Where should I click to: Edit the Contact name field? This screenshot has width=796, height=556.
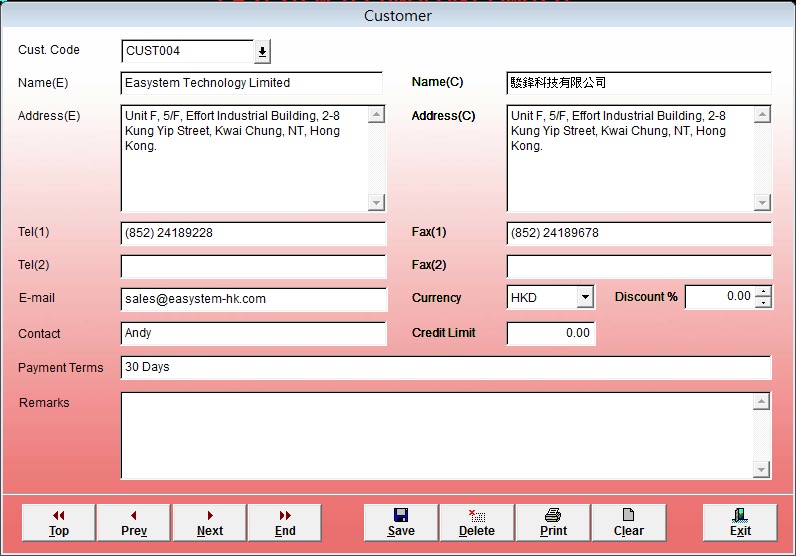[253, 334]
